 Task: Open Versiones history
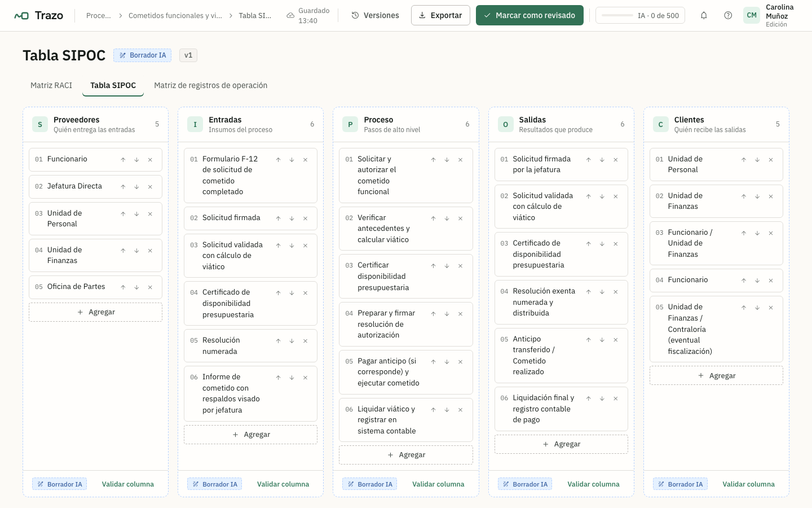375,15
